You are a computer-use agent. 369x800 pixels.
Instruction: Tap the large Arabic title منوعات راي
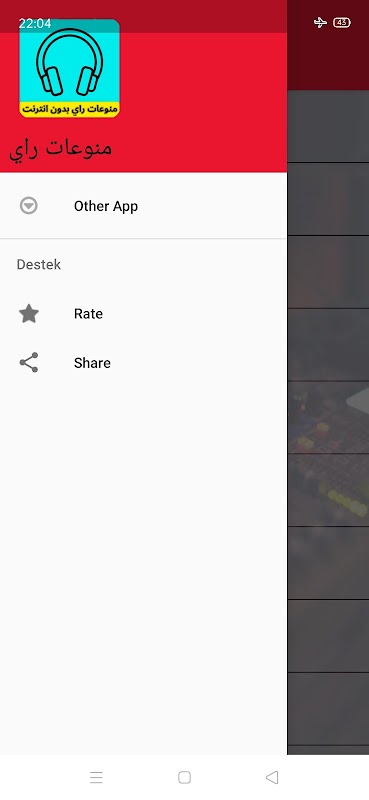pos(61,148)
